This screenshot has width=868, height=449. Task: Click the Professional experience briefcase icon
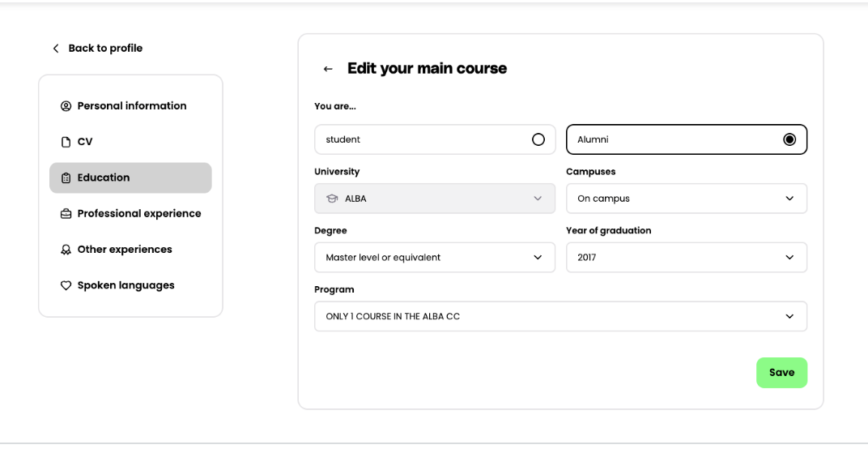(66, 214)
